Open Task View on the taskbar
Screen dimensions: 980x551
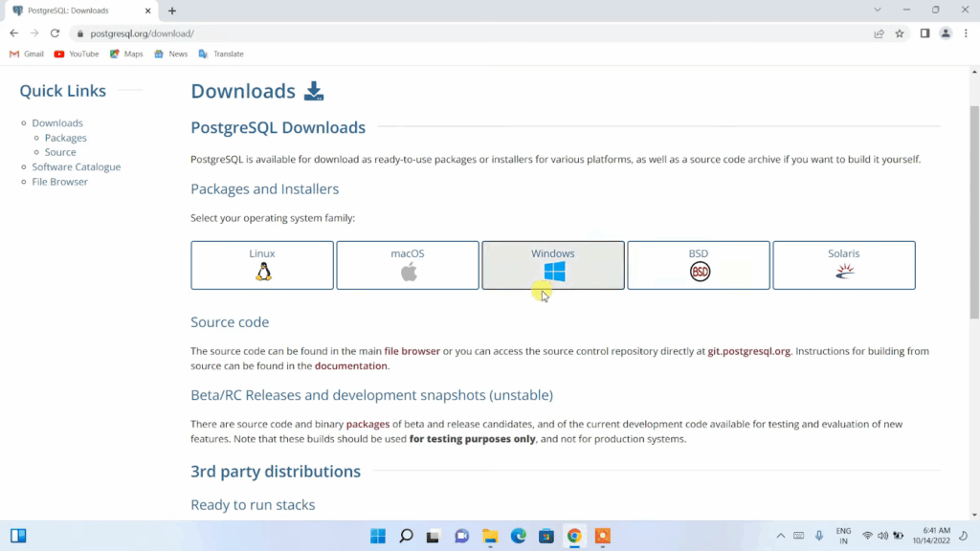point(434,536)
